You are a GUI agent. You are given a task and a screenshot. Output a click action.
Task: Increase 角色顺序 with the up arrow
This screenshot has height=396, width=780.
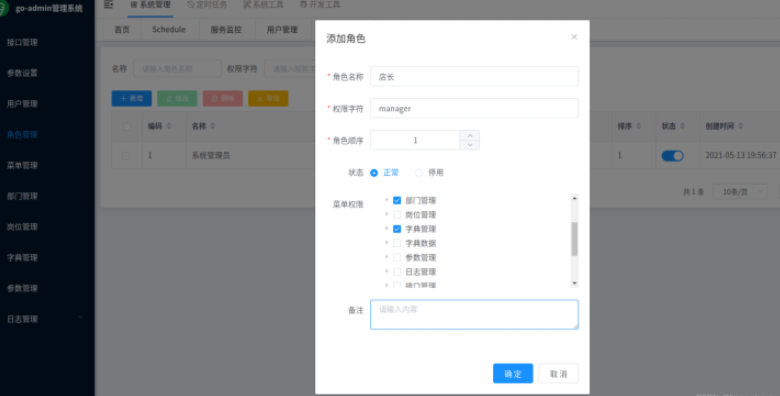[470, 135]
